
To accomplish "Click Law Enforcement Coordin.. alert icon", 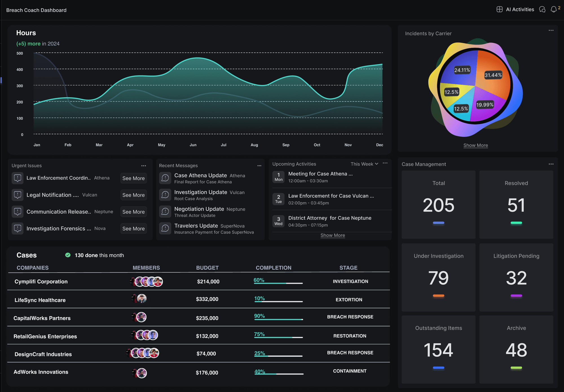I will coord(17,178).
